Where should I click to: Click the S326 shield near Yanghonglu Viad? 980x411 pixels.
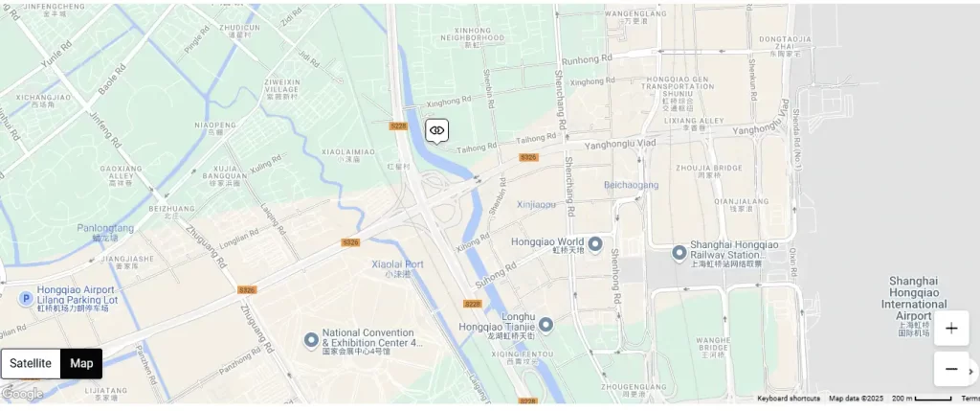tap(528, 157)
